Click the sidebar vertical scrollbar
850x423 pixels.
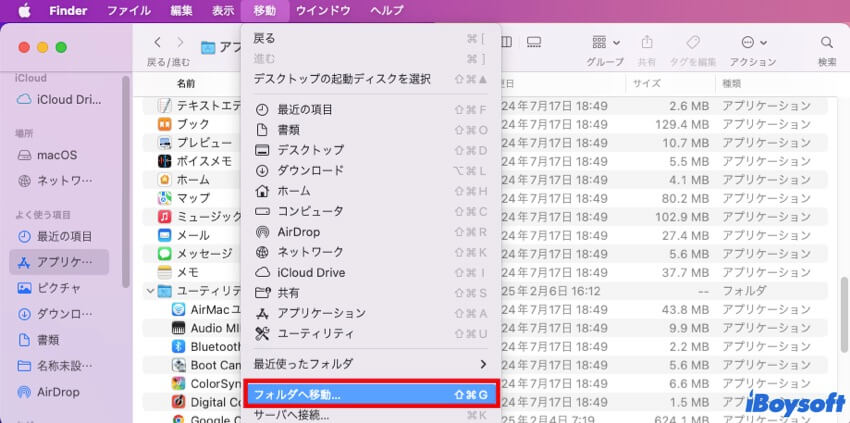[x=125, y=180]
